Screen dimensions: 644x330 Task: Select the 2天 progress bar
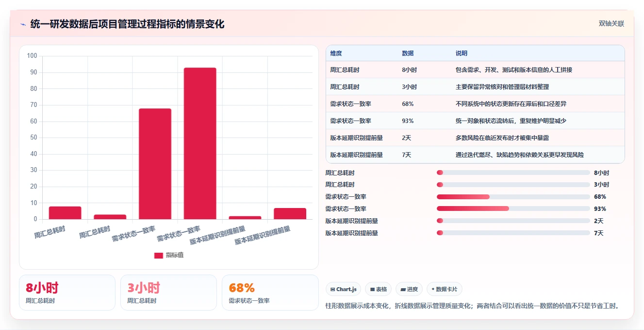click(x=513, y=221)
